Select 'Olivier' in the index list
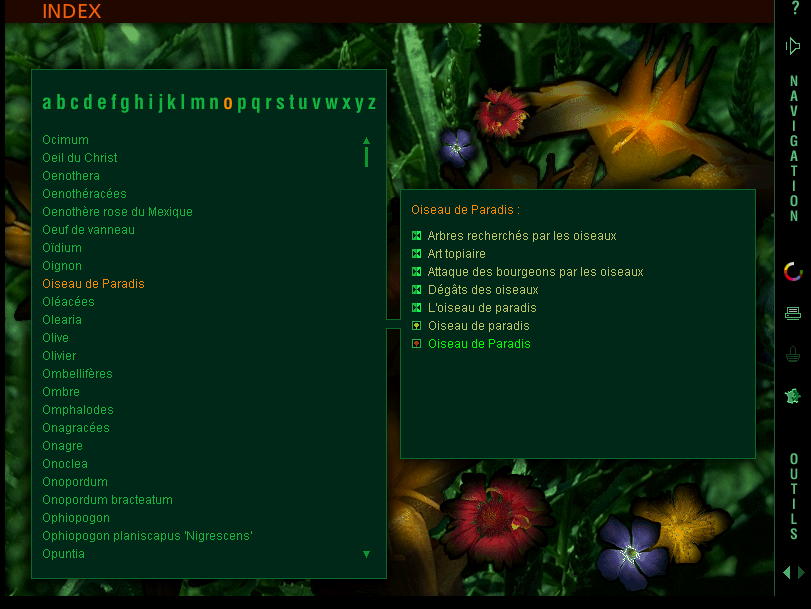811x609 pixels. pos(59,356)
